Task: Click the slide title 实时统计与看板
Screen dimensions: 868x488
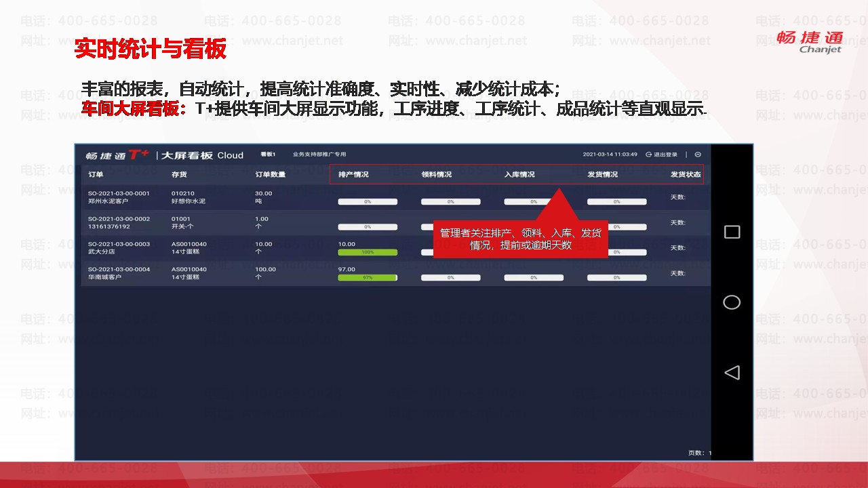Action: pyautogui.click(x=151, y=49)
